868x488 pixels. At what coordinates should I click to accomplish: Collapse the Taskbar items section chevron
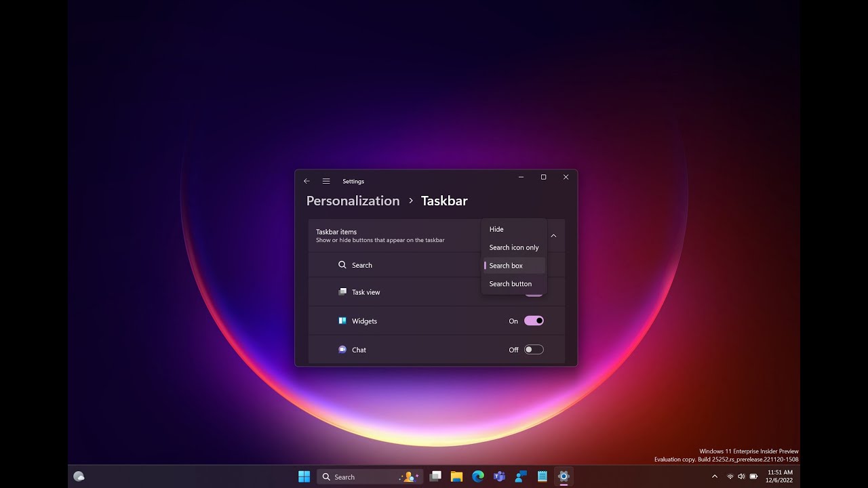[553, 236]
